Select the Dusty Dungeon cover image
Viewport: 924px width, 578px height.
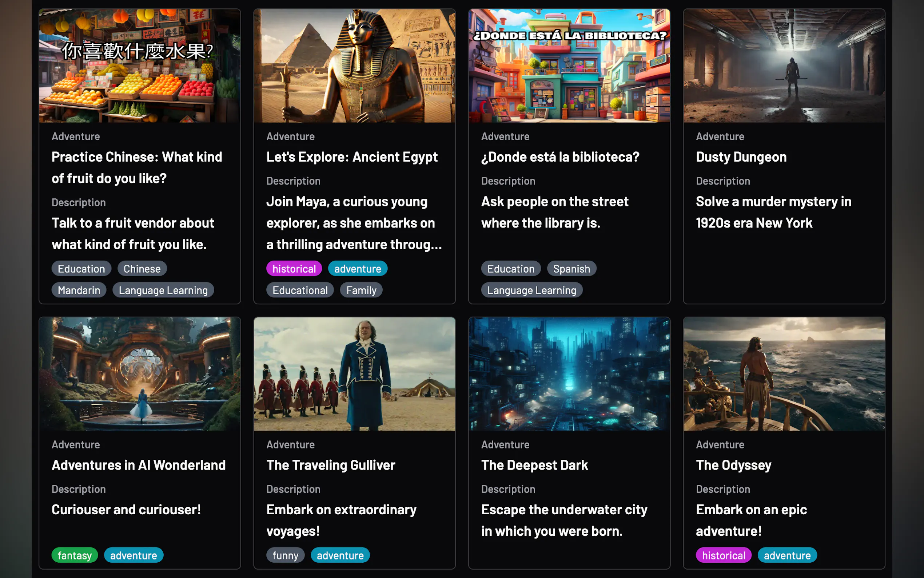click(x=784, y=66)
